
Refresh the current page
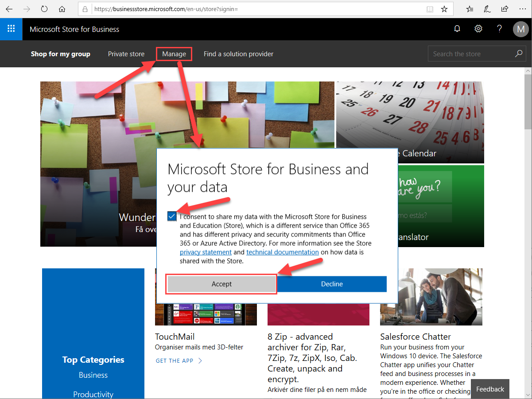(x=44, y=8)
